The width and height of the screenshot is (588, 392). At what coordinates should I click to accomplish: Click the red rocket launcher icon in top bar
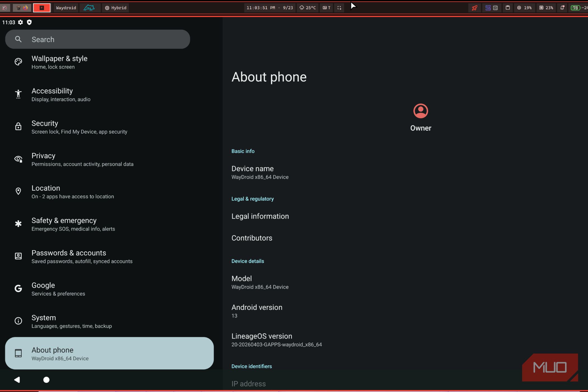coord(474,8)
